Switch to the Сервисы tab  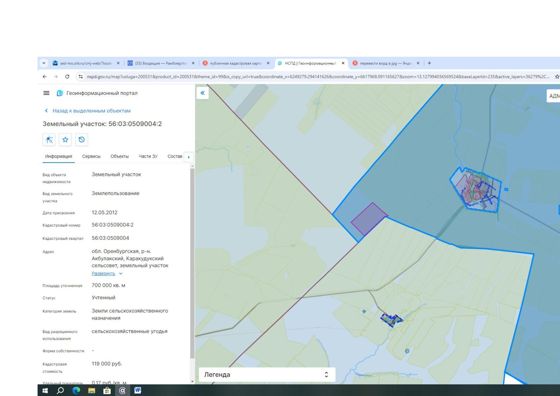point(91,156)
